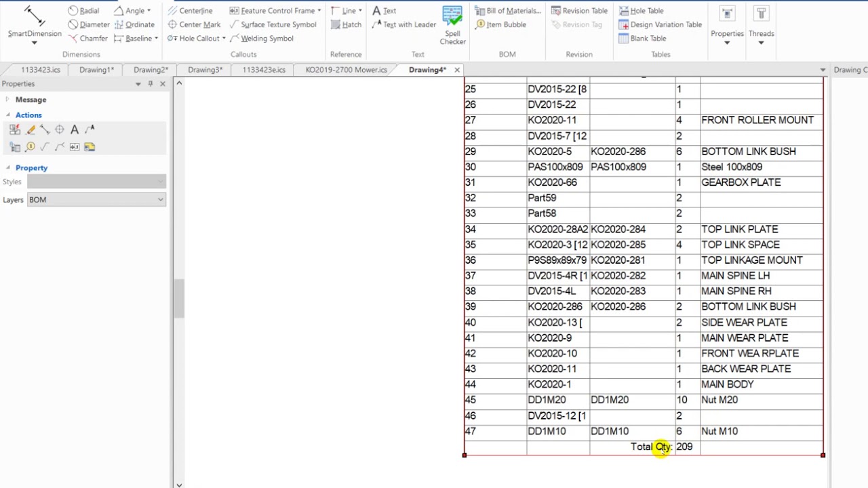Screen dimensions: 868x488
Task: Click the ribbon Text tool
Action: coord(384,11)
